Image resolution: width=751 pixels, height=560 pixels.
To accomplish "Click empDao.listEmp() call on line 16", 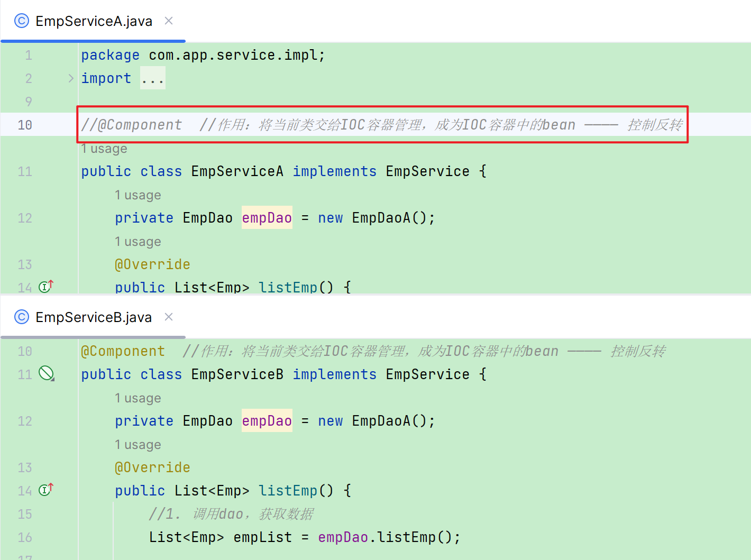I will [385, 537].
